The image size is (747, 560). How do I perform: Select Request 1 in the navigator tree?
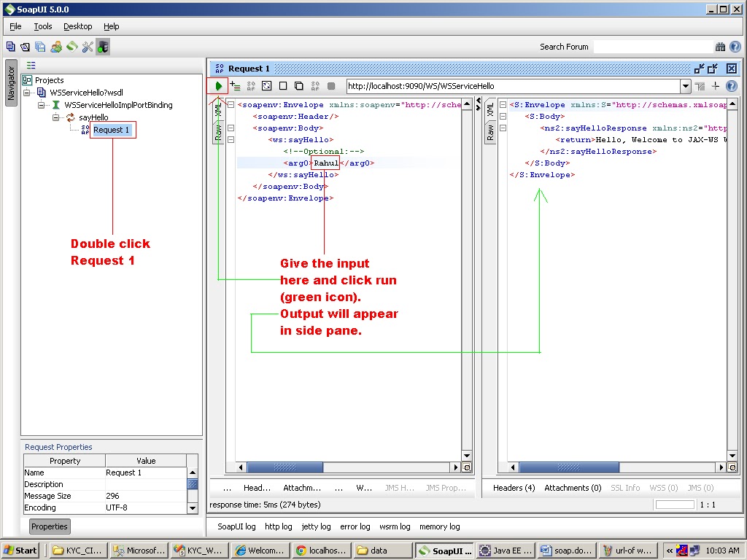point(112,129)
